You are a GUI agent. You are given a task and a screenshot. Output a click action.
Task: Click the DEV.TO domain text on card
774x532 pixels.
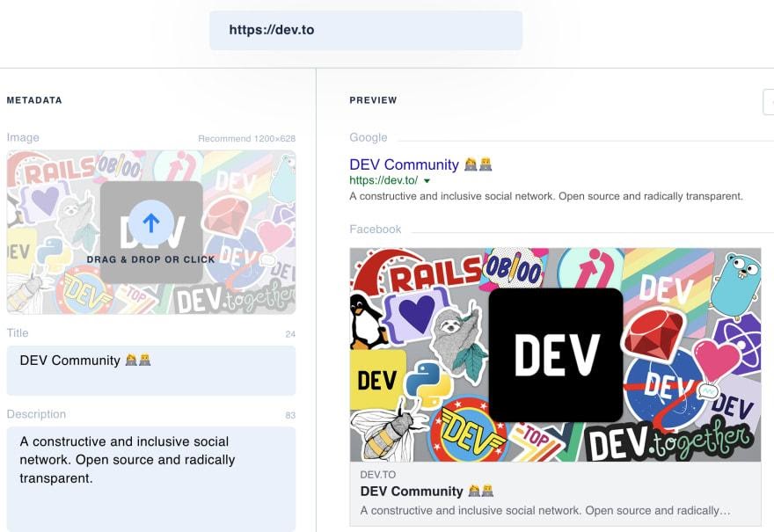pyautogui.click(x=378, y=475)
